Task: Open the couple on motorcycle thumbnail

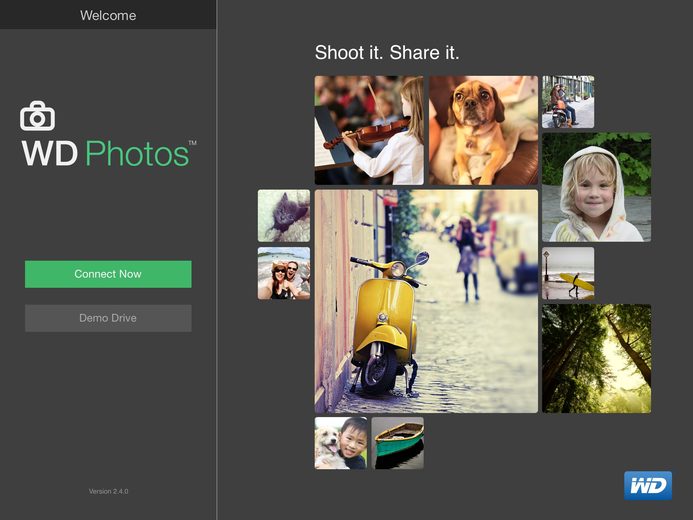Action: tap(568, 102)
